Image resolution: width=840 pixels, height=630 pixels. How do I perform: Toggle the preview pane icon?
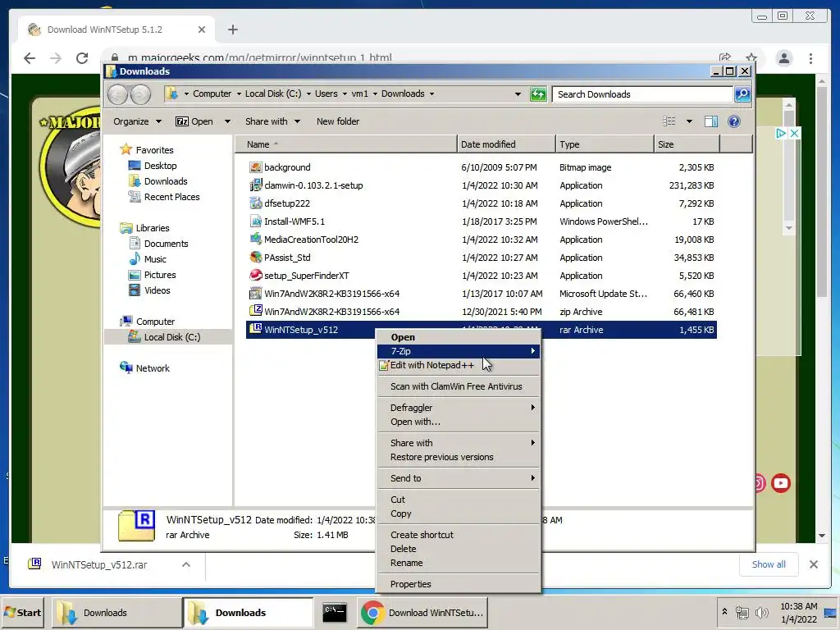point(711,121)
